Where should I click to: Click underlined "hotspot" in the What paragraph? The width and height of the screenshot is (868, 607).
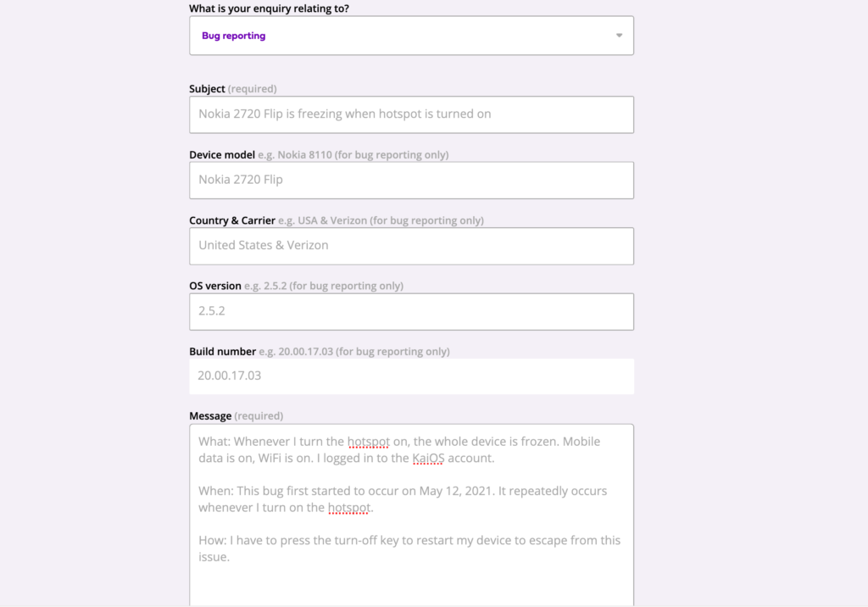(x=369, y=442)
